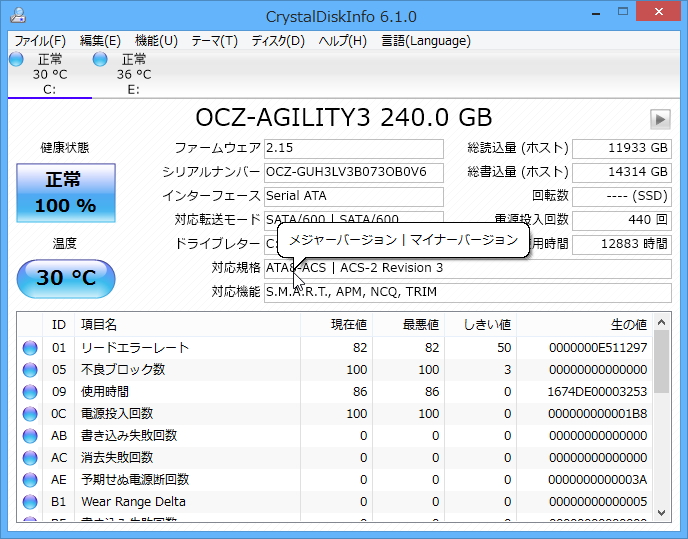Click the serial number field OCZ-GUH3LV3B073OB0V6
Image resolution: width=688 pixels, height=539 pixels.
tap(354, 172)
